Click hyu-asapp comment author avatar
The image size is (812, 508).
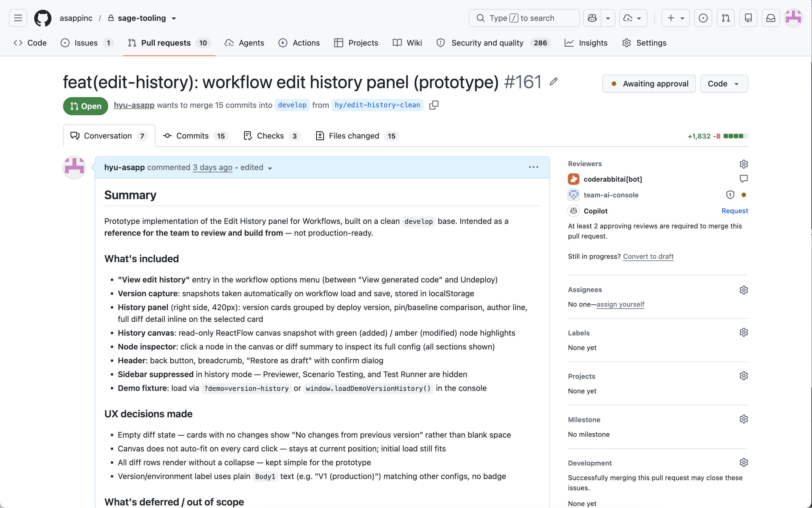pos(74,167)
